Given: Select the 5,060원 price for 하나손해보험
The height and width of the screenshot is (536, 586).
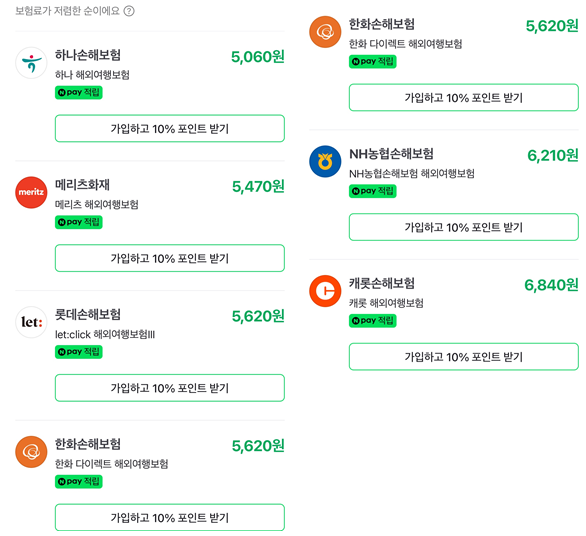Looking at the screenshot, I should (258, 57).
